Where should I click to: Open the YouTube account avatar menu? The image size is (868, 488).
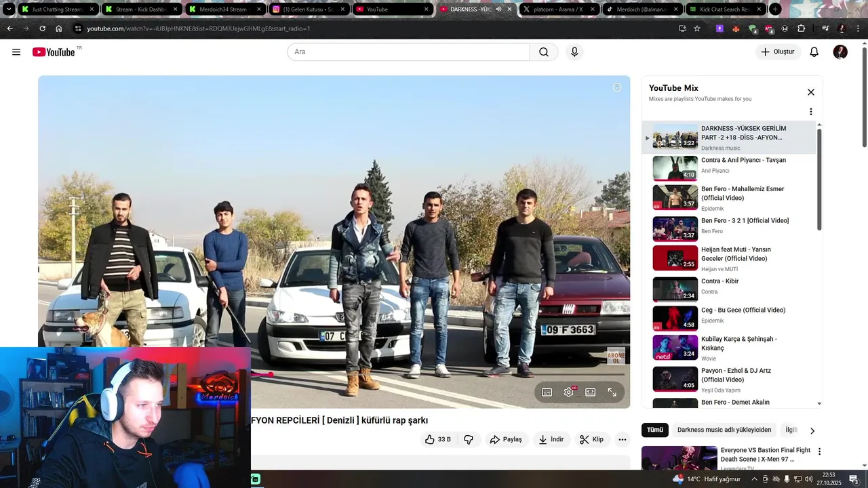(x=840, y=52)
